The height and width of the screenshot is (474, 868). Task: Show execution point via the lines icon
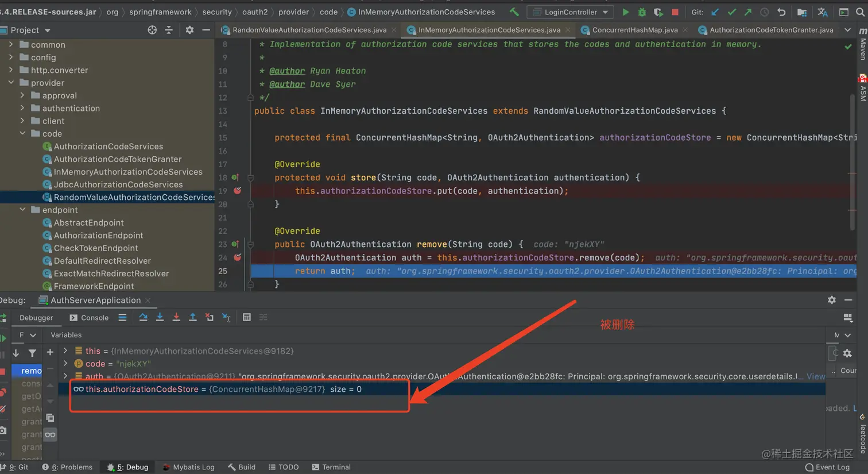coord(122,317)
